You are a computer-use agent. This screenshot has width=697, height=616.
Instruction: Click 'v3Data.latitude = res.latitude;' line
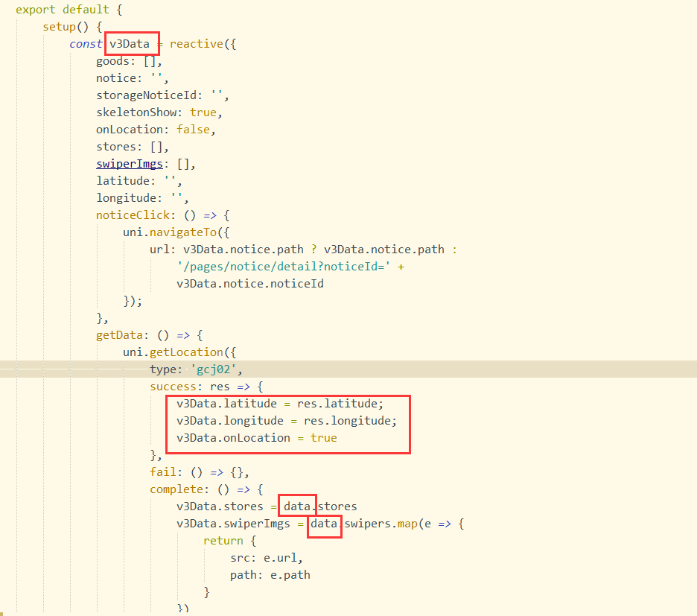point(279,404)
